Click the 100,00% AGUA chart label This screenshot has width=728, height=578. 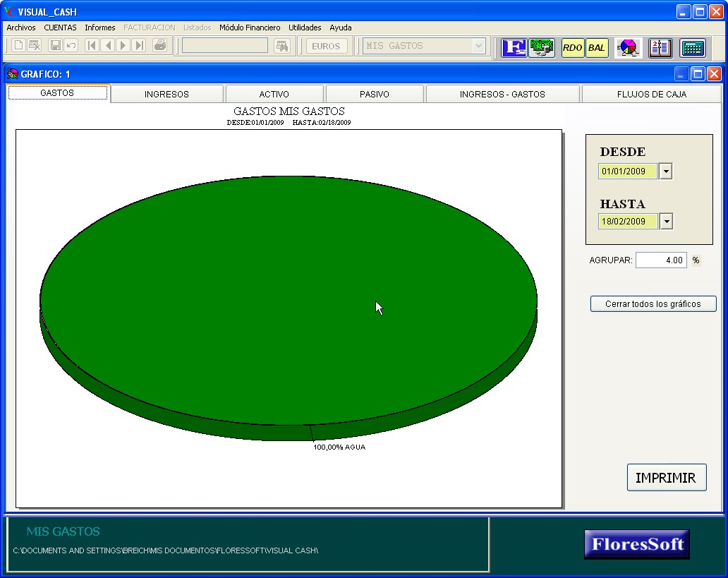click(339, 447)
